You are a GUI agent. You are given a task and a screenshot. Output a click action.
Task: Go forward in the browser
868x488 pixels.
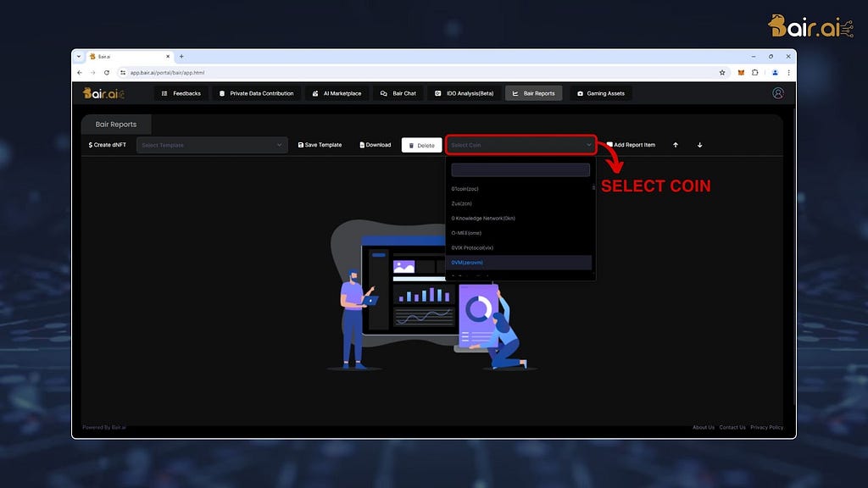93,73
